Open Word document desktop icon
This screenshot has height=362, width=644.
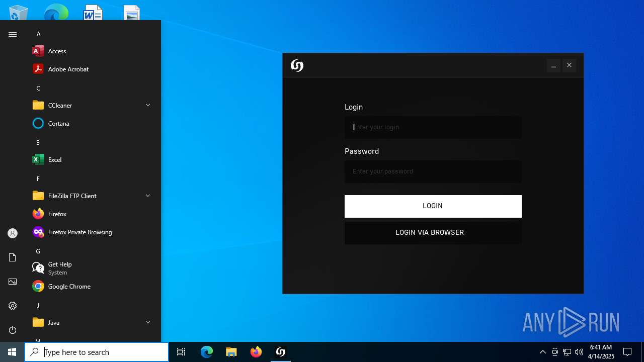[93, 12]
